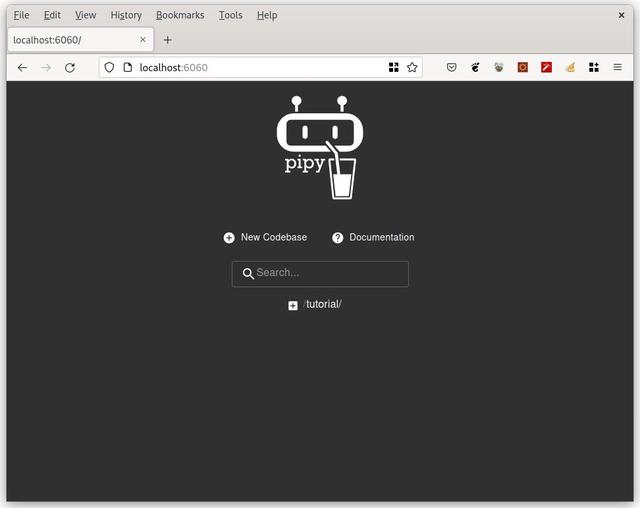
Task: Click the New Codebase plus icon
Action: 229,237
